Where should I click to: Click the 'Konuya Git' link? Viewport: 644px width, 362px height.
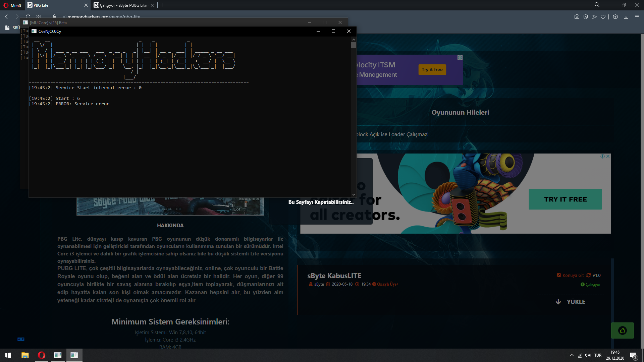[573, 276]
